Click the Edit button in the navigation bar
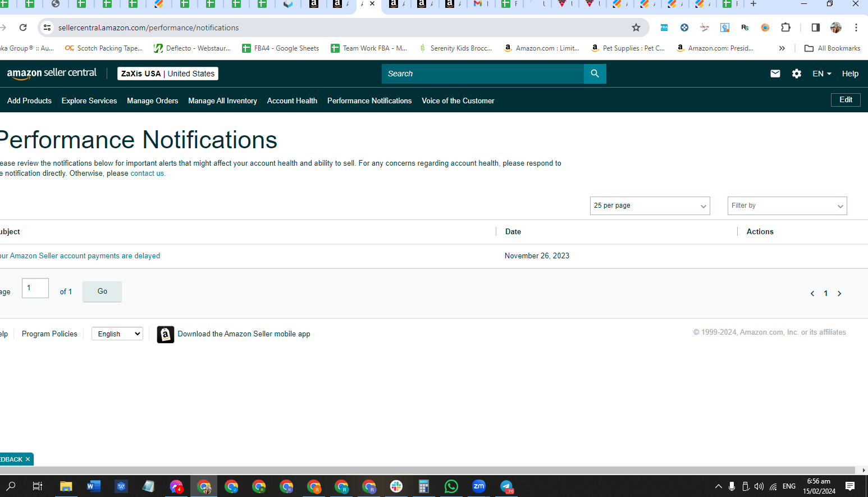The image size is (868, 497). 846,100
